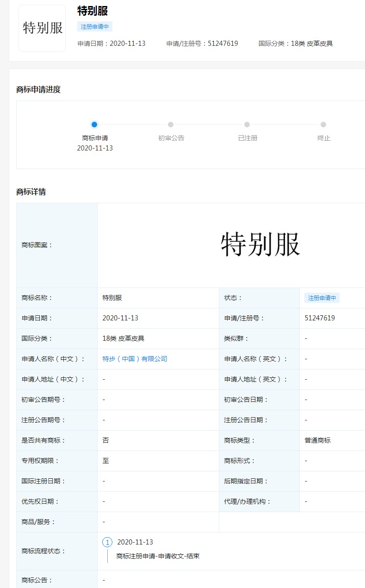
Task: Click the 否 value in 是否共有商标 row
Action: (105, 440)
